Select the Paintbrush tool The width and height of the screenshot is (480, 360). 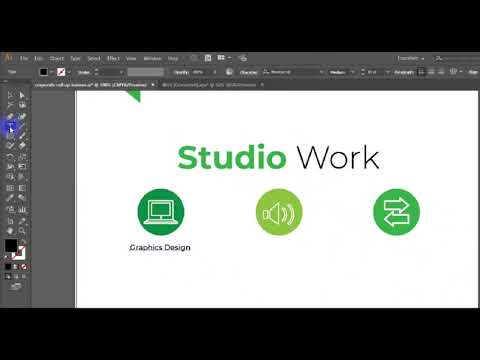pyautogui.click(x=22, y=136)
